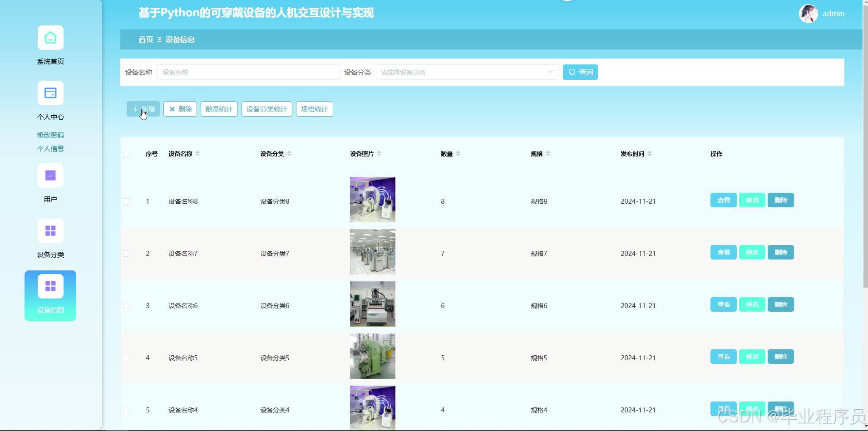Select the highlighted 设备信息 sidebar icon
The height and width of the screenshot is (431, 868).
(x=50, y=286)
